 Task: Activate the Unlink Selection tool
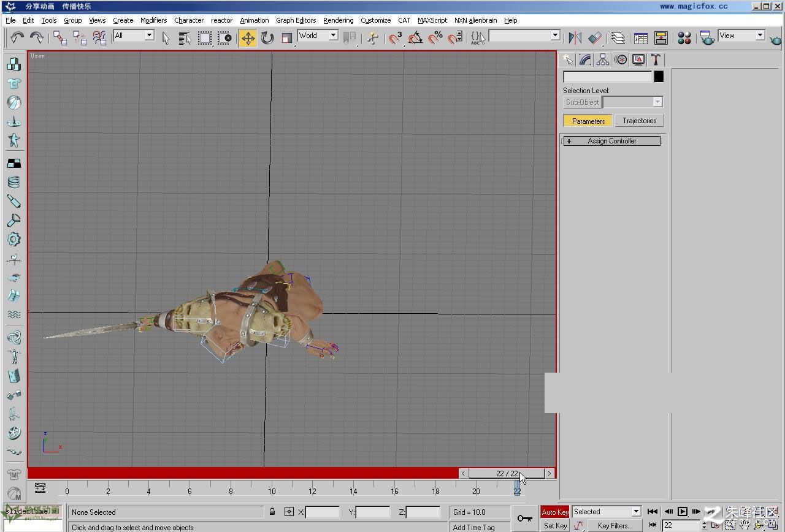pyautogui.click(x=80, y=38)
